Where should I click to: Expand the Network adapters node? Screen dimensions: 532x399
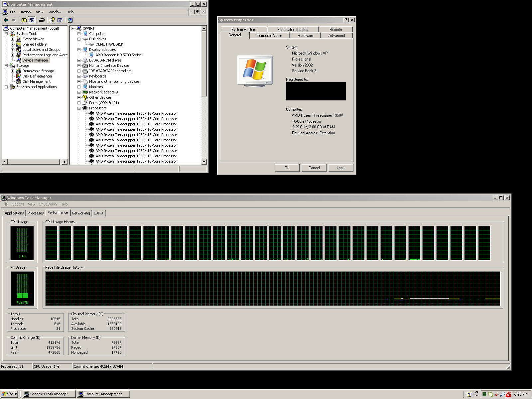click(79, 92)
